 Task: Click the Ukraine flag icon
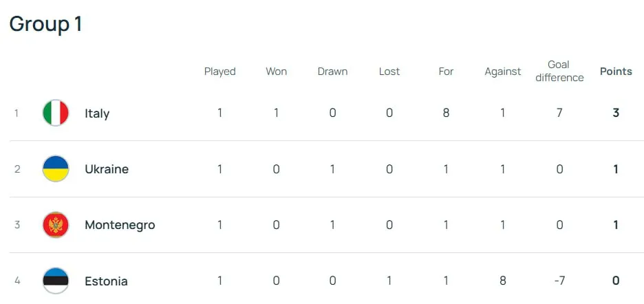[x=56, y=169]
